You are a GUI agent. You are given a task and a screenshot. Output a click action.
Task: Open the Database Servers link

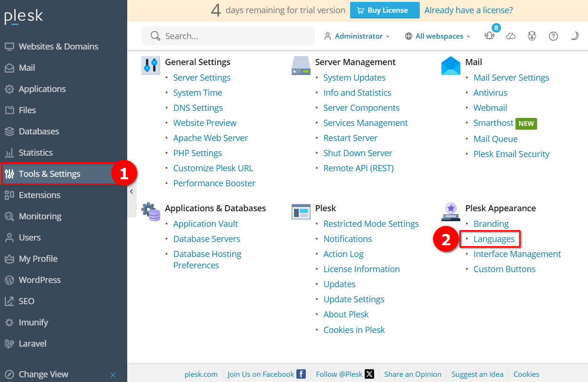(x=207, y=239)
